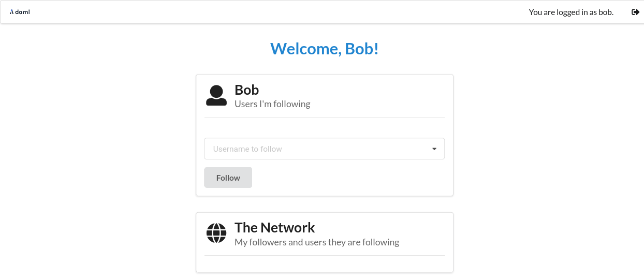Click the globe icon beside The Network
The height and width of the screenshot is (278, 644).
(x=216, y=233)
